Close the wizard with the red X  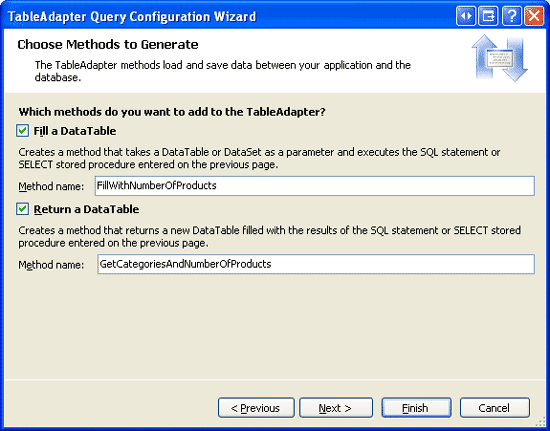coord(534,16)
